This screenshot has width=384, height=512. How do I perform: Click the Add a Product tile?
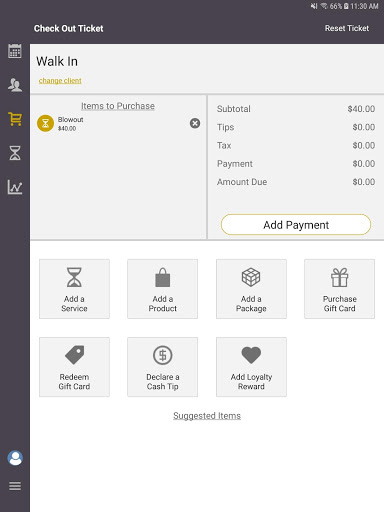coord(162,289)
